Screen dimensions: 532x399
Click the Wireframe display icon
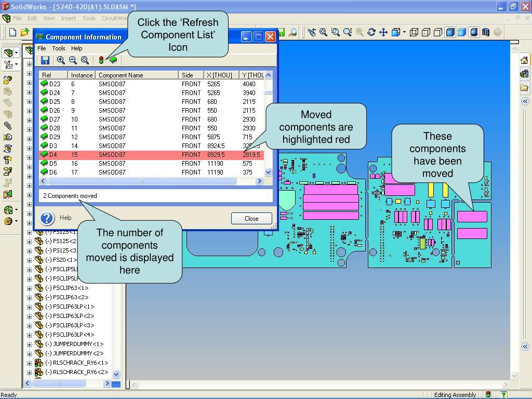pyautogui.click(x=414, y=32)
